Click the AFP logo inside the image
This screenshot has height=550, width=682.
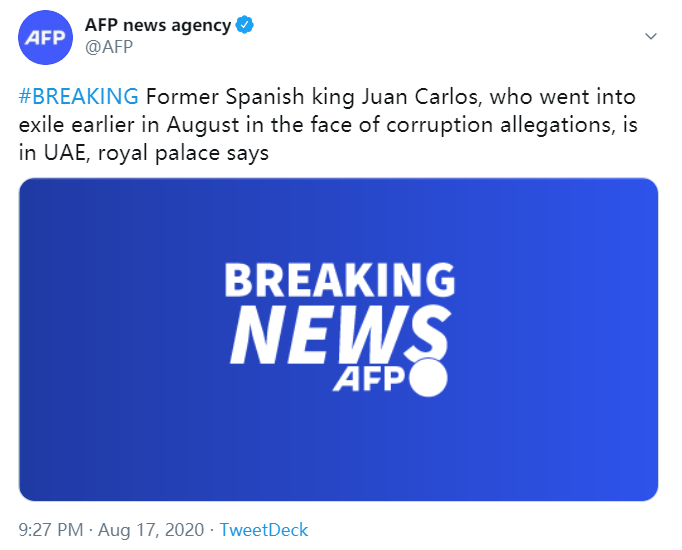coord(367,380)
